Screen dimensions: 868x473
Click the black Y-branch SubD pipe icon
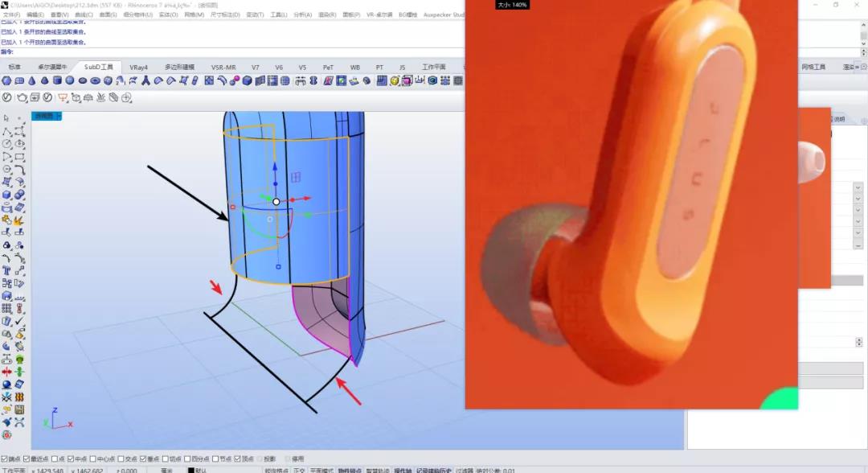point(145,81)
